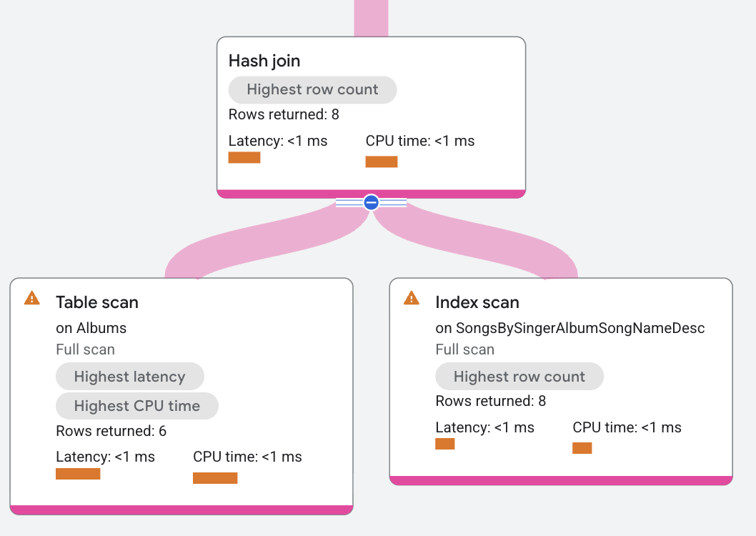Toggle the Highest latency chip
This screenshot has height=536, width=756.
tap(129, 376)
